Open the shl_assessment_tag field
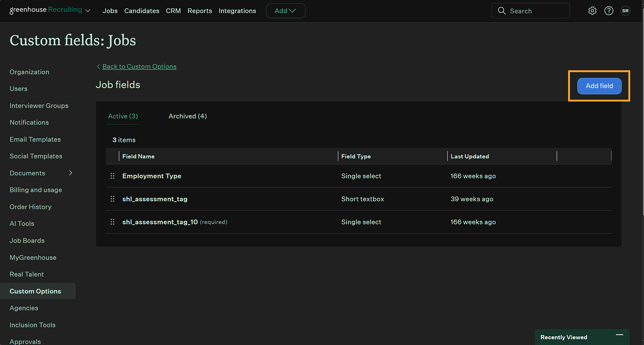This screenshot has width=644, height=345. tap(155, 199)
